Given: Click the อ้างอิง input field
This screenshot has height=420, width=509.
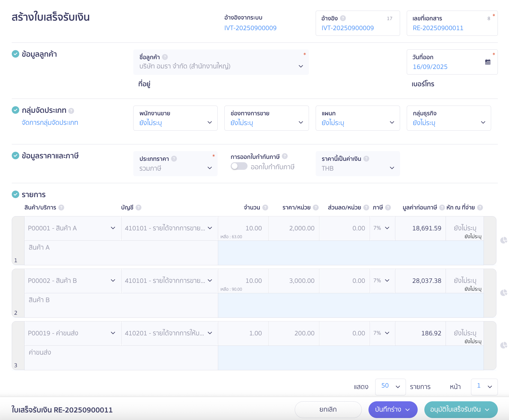Looking at the screenshot, I should (x=358, y=23).
